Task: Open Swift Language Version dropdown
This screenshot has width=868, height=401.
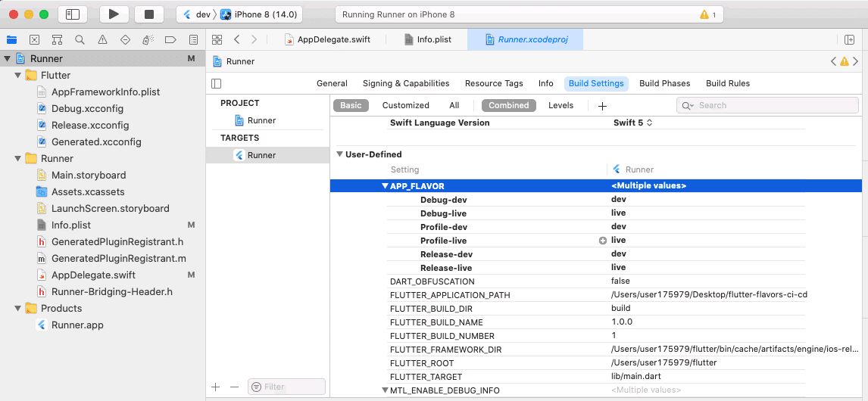Action: tap(632, 123)
